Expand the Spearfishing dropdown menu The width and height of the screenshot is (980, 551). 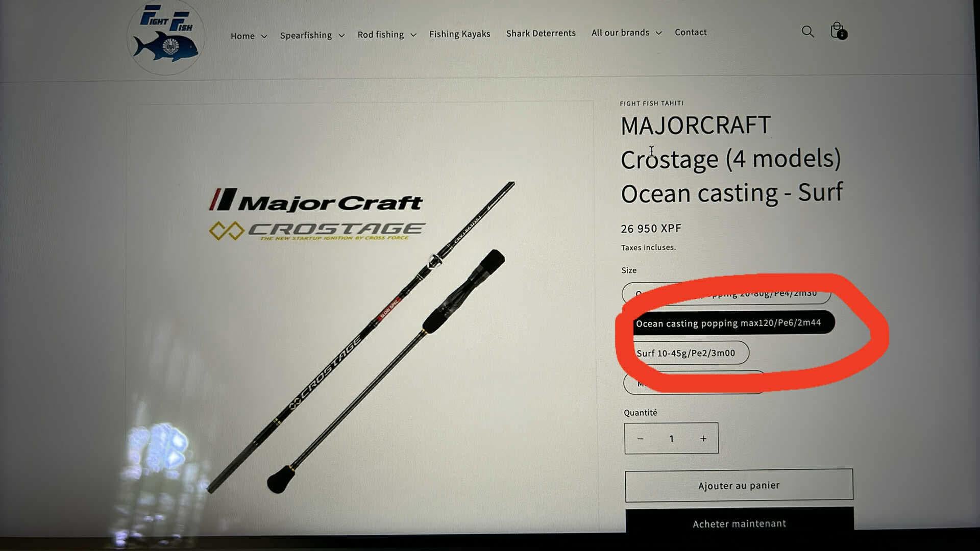click(x=312, y=35)
